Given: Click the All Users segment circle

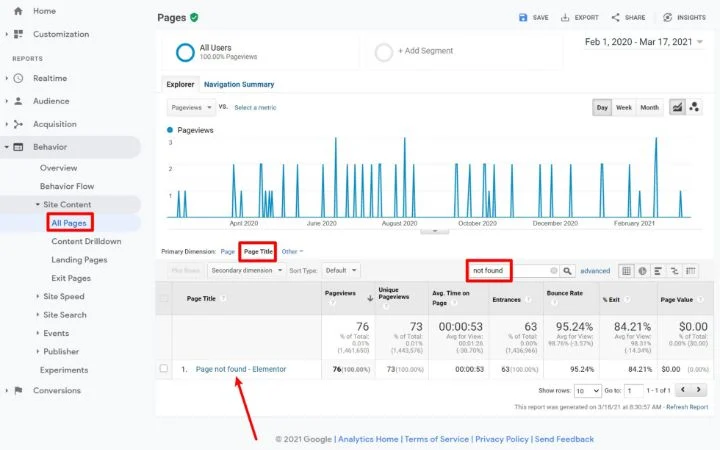Looking at the screenshot, I should pos(185,52).
